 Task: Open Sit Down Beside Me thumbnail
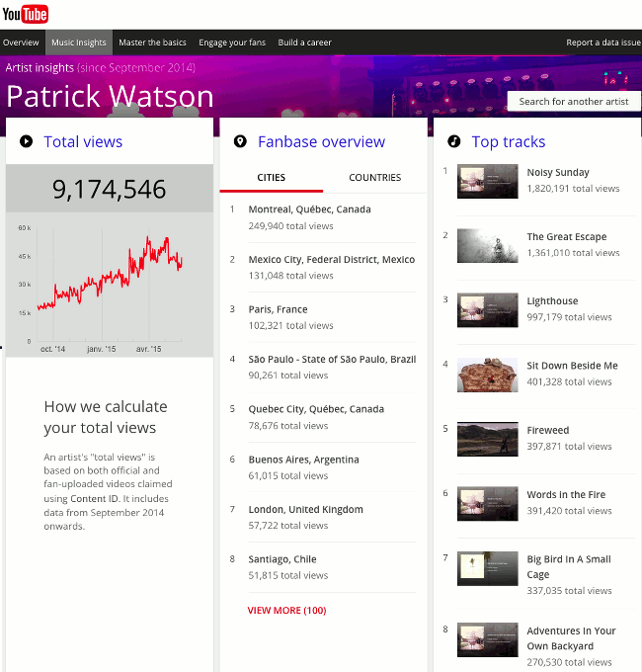coord(487,375)
